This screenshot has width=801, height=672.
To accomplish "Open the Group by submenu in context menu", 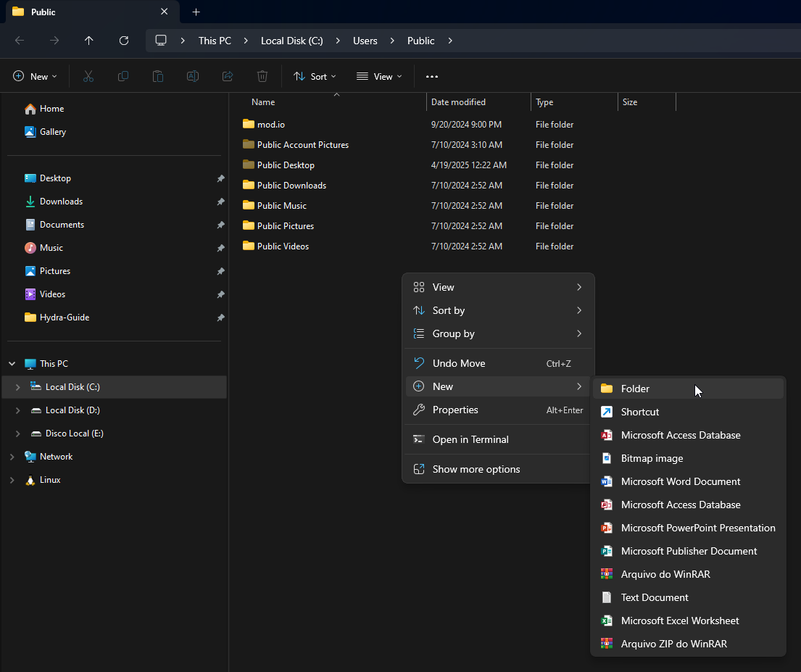I will 498,333.
